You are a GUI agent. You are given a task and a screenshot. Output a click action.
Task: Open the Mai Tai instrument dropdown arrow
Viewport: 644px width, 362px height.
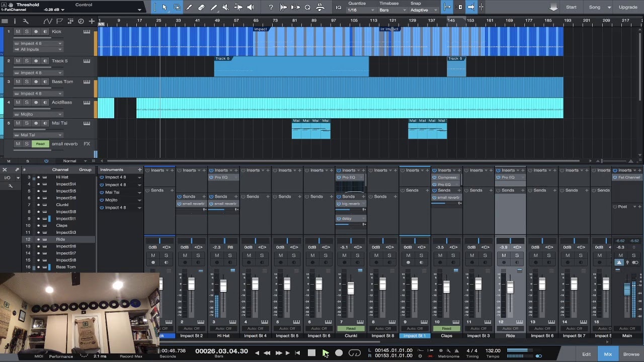(x=139, y=193)
